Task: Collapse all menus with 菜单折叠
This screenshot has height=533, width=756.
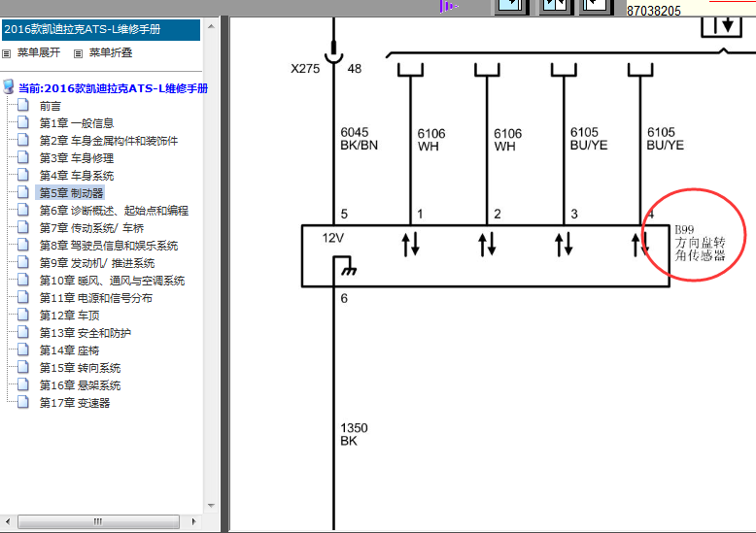Action: pyautogui.click(x=111, y=52)
